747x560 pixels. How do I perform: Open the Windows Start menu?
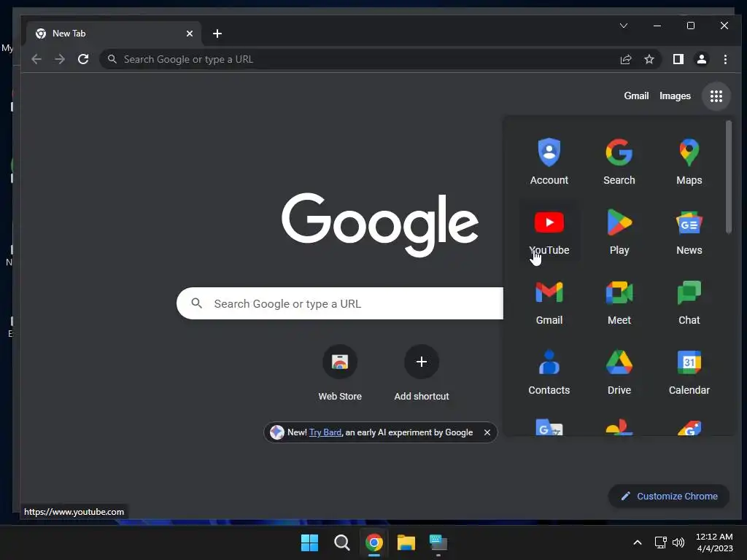(309, 542)
